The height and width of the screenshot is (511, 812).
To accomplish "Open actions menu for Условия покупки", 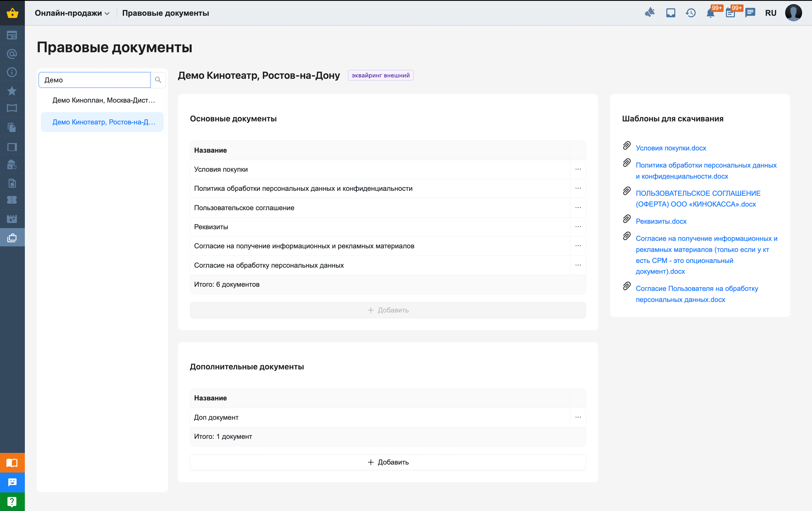I will tap(578, 169).
